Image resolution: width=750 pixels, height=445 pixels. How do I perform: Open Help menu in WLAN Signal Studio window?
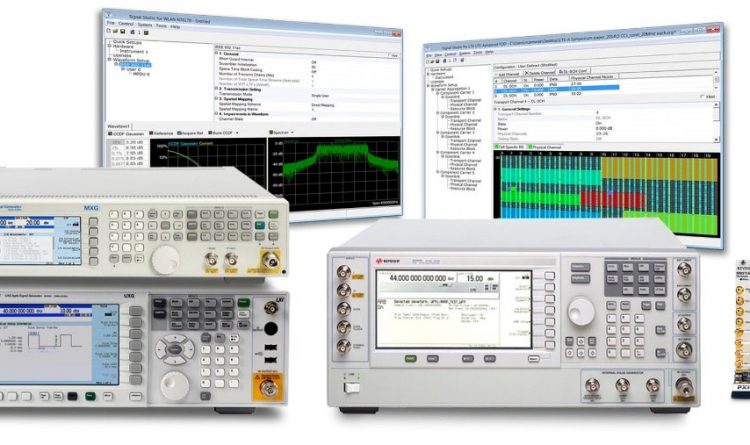[x=175, y=26]
